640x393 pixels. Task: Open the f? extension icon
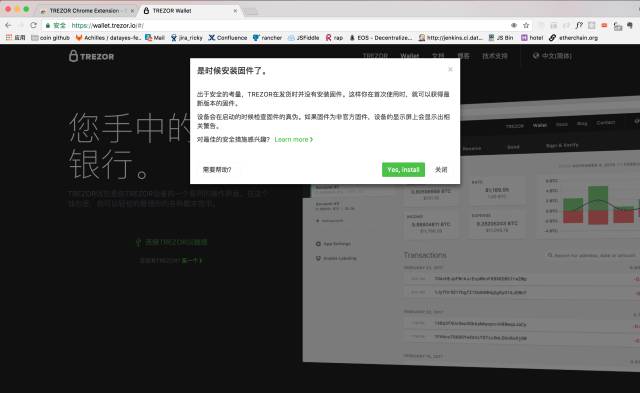click(x=579, y=25)
